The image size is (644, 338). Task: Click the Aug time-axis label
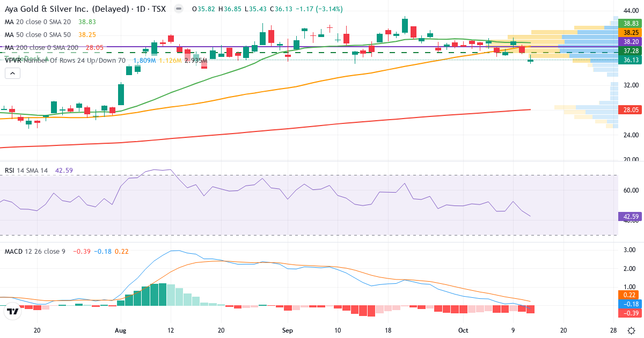click(121, 330)
